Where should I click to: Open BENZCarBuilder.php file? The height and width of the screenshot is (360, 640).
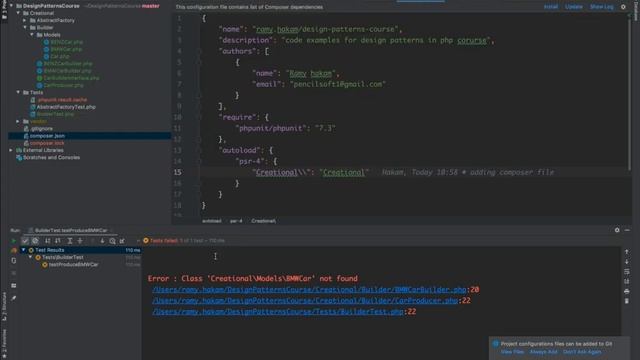click(x=68, y=64)
